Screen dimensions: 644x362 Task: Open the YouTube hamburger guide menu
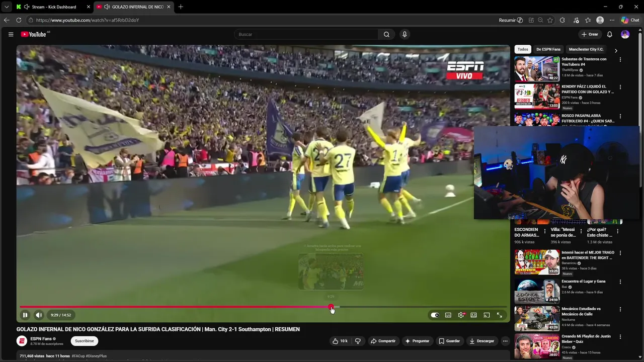pos(11,34)
